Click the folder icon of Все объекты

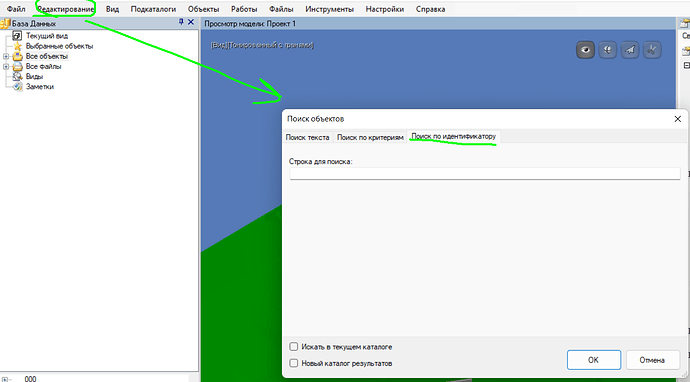click(x=17, y=56)
